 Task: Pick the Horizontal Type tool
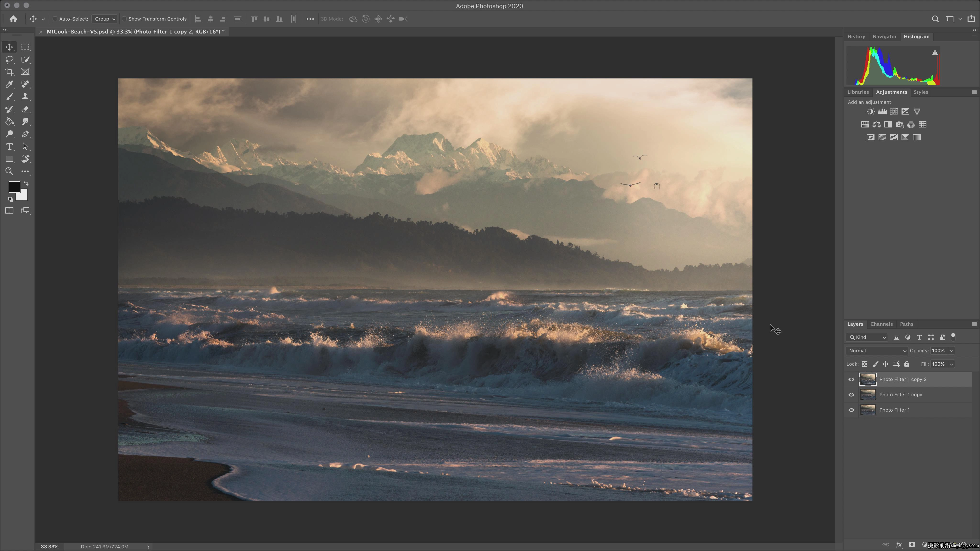tap(9, 147)
